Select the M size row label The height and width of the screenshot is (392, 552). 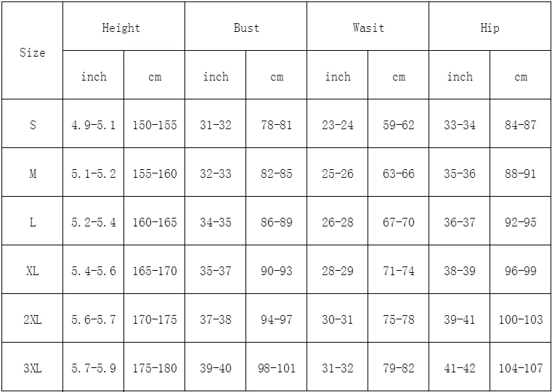click(32, 173)
